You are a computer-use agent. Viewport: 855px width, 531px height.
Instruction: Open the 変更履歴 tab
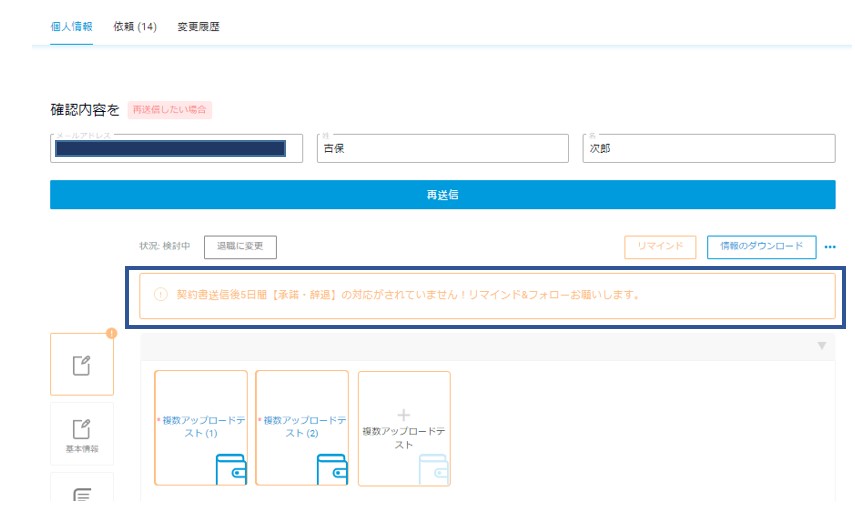pos(198,27)
